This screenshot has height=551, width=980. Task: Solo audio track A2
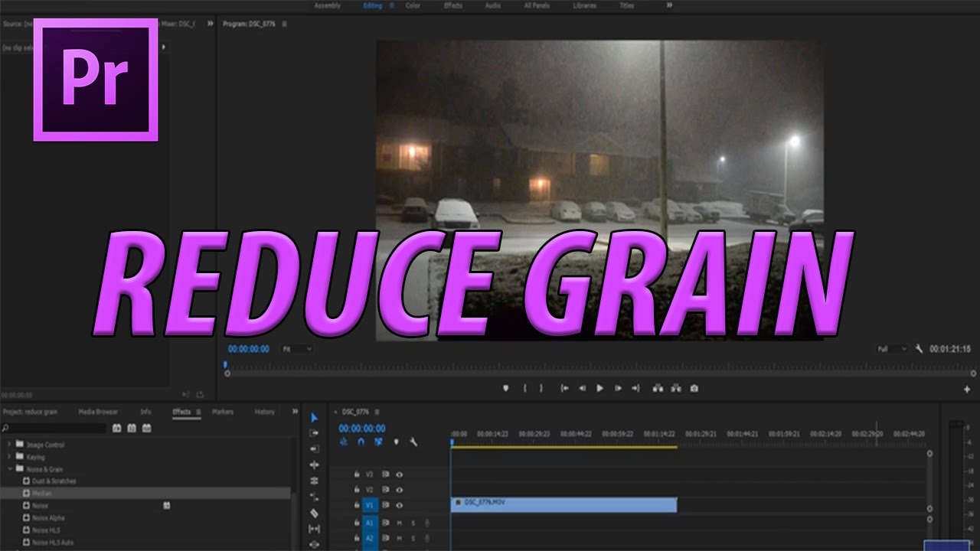click(x=413, y=537)
